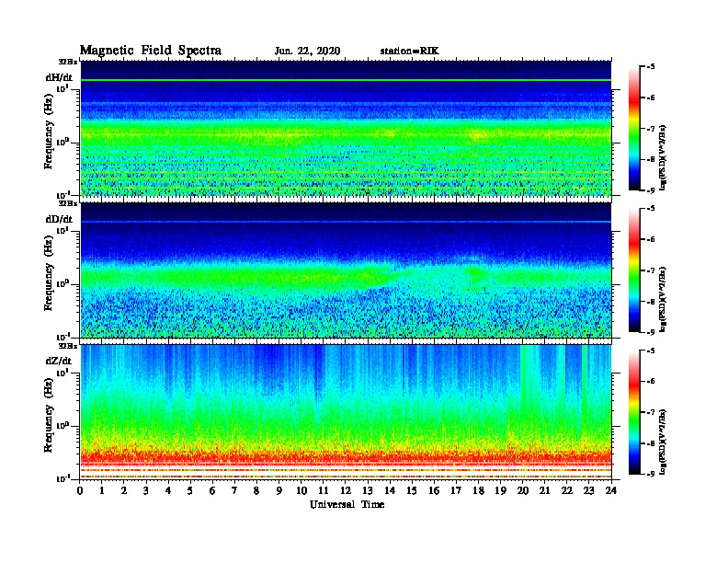
Task: Click the bright green horizontal line in dH/dt
Action: (x=346, y=80)
